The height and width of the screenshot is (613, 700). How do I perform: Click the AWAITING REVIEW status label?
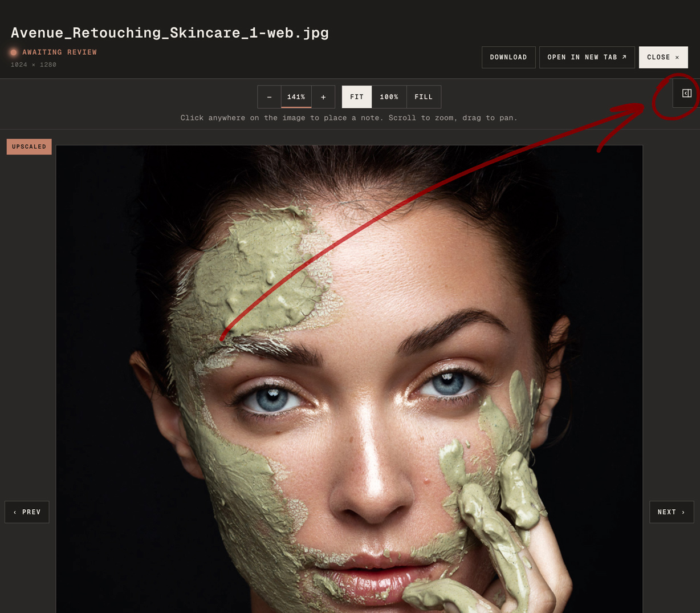click(x=60, y=52)
